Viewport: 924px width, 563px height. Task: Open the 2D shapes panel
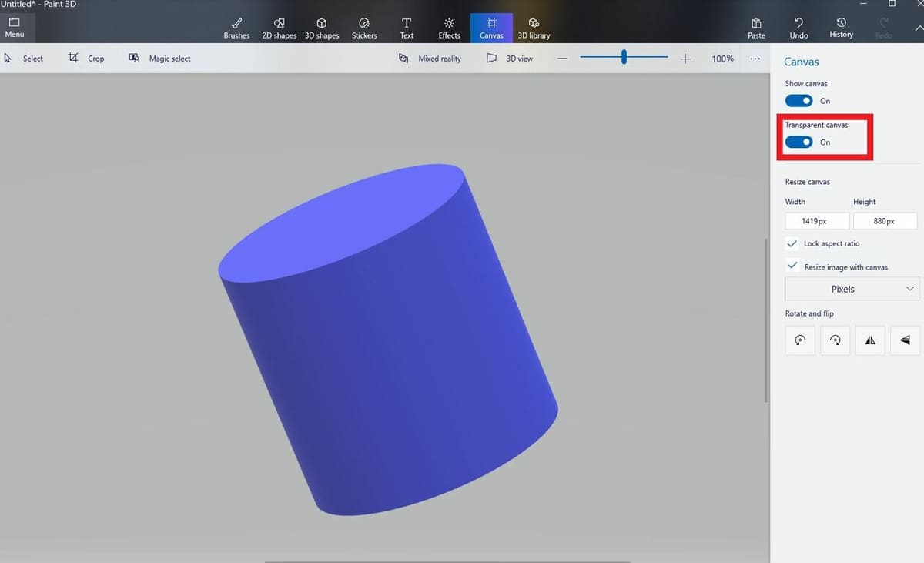click(x=279, y=28)
